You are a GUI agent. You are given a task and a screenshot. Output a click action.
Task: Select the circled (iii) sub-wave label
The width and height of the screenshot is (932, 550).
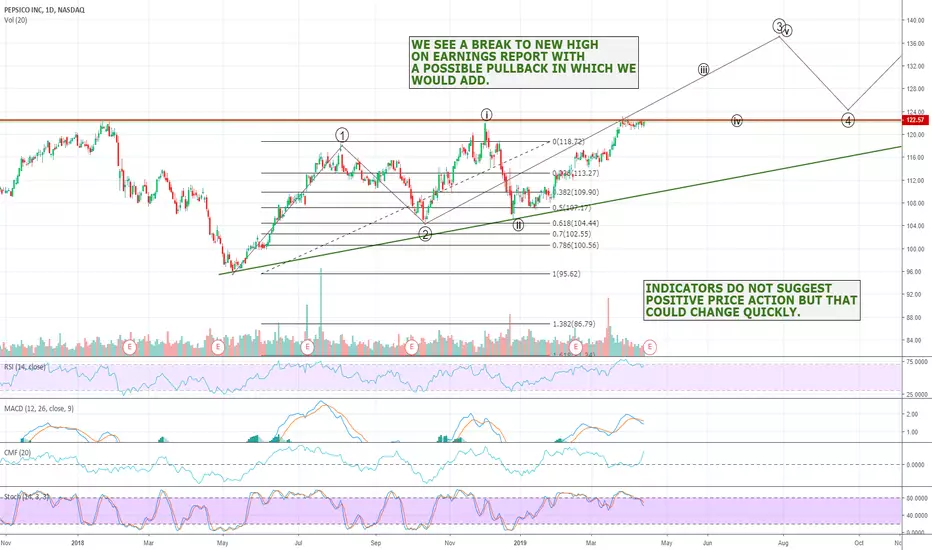point(703,70)
